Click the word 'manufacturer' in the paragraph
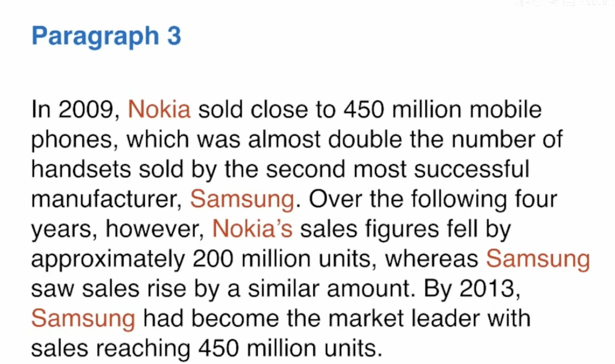This screenshot has width=615, height=364. click(x=104, y=199)
